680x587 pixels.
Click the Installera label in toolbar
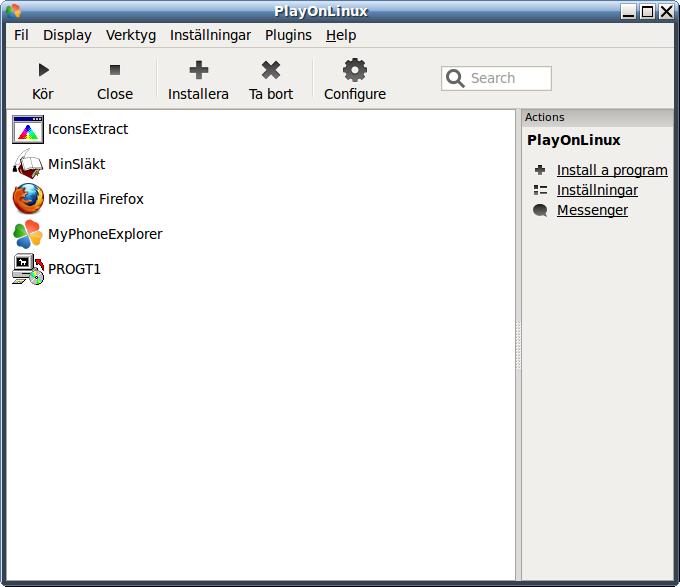pyautogui.click(x=198, y=94)
